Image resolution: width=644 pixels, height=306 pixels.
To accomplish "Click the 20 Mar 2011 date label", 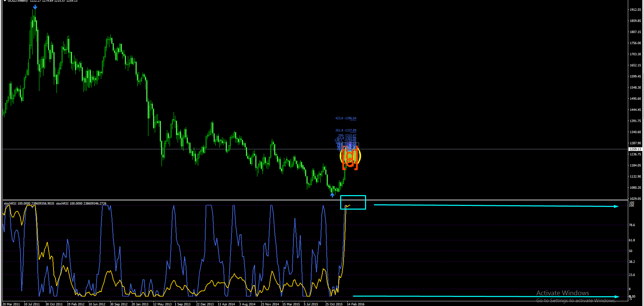I will pos(11,304).
